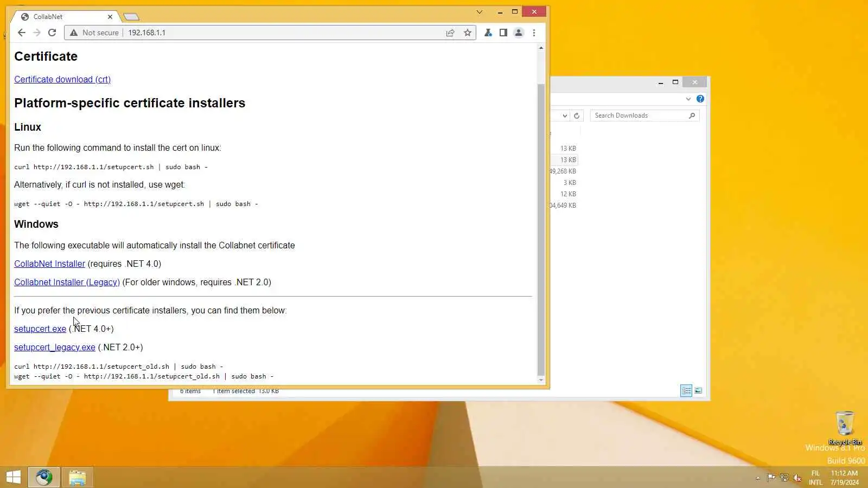Click the page scrollbar up arrow
868x488 pixels.
point(541,48)
